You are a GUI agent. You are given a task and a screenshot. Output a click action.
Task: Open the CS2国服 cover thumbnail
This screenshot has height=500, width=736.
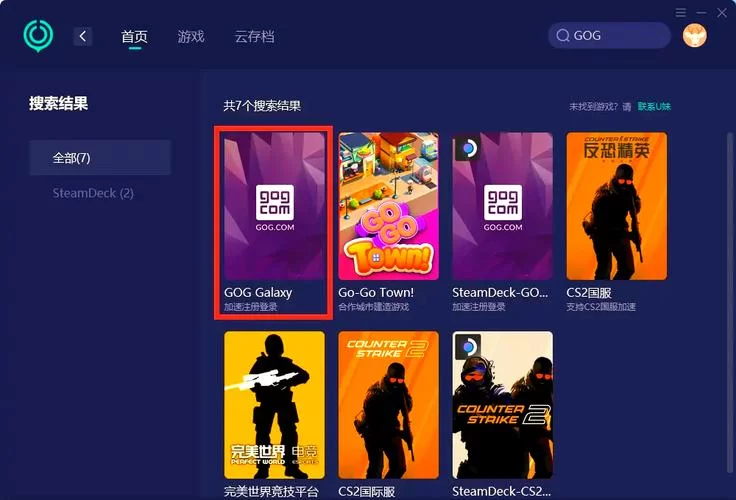tap(616, 206)
